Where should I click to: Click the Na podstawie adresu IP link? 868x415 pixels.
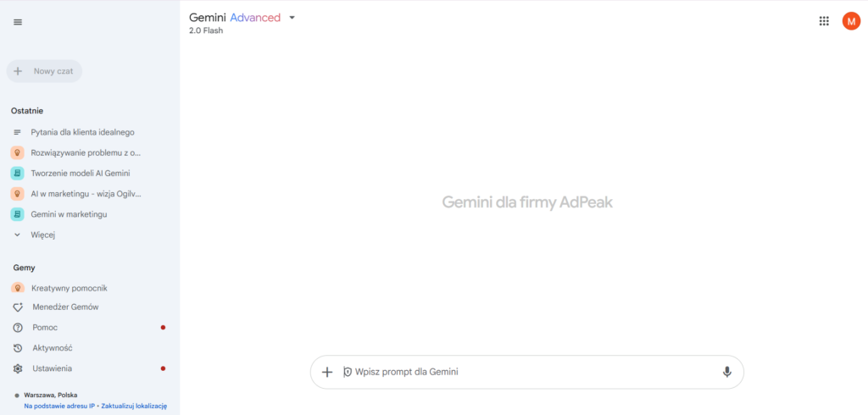coord(60,407)
